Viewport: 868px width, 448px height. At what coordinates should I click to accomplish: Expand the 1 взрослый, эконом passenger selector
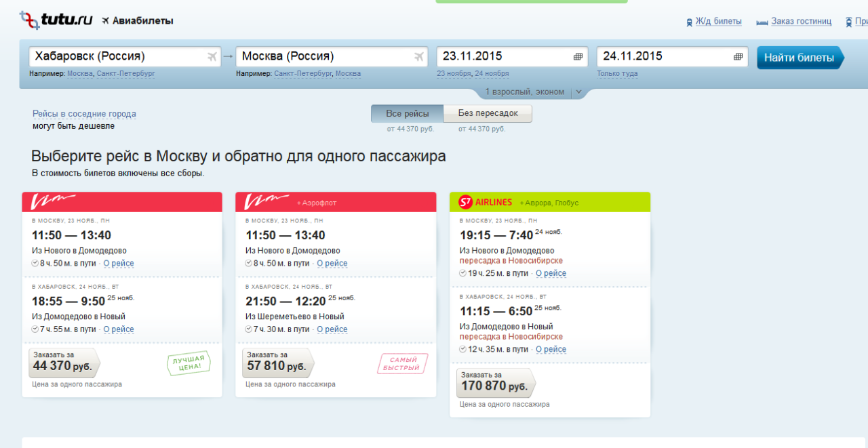tap(533, 91)
